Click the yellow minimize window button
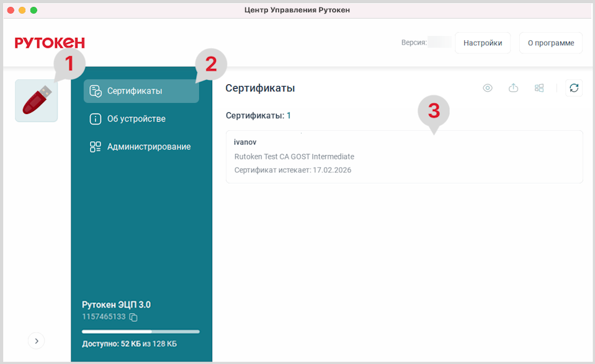 (x=22, y=11)
